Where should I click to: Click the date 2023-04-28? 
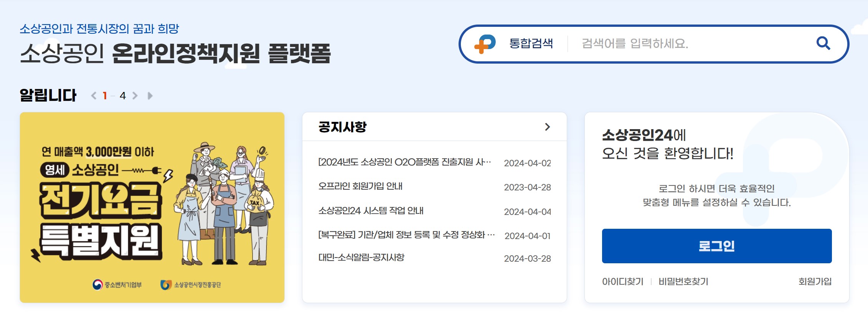pos(527,187)
